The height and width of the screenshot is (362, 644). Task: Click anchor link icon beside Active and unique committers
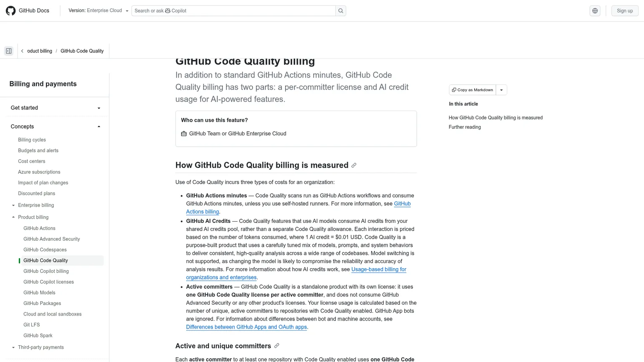coord(277,346)
